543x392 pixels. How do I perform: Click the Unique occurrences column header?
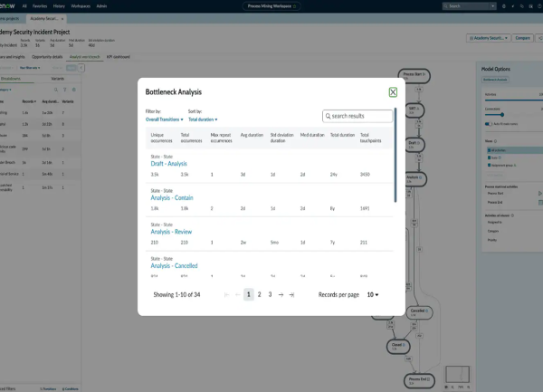161,138
